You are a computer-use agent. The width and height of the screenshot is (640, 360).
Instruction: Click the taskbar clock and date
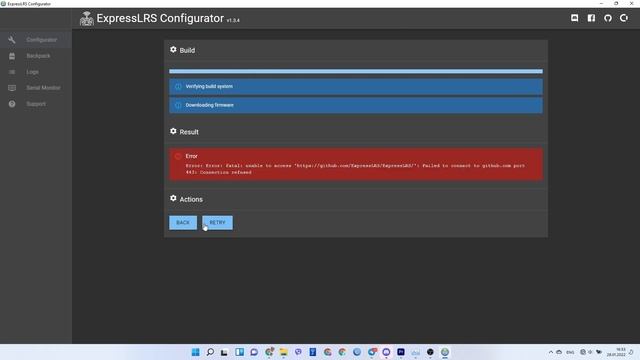tap(616, 352)
